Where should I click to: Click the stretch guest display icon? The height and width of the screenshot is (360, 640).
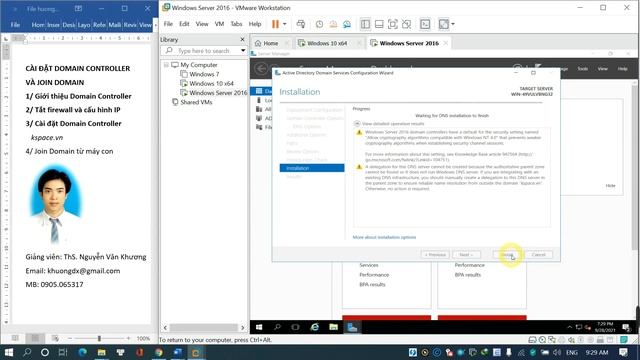click(443, 24)
